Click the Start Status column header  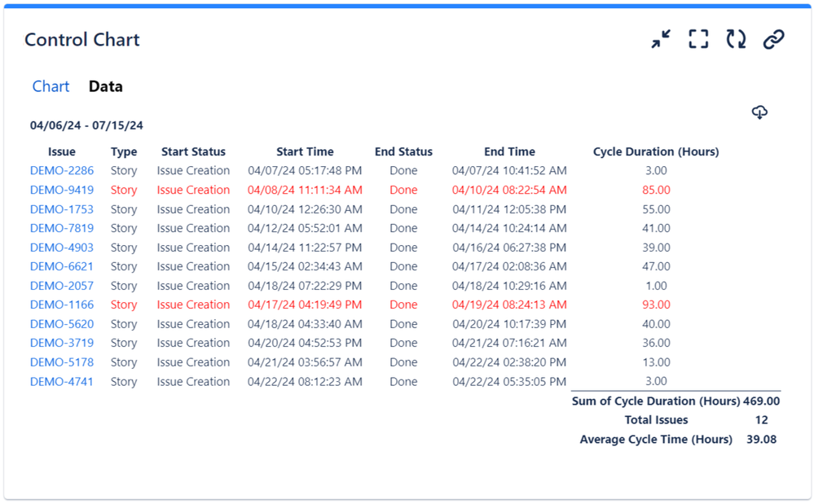[x=193, y=151]
